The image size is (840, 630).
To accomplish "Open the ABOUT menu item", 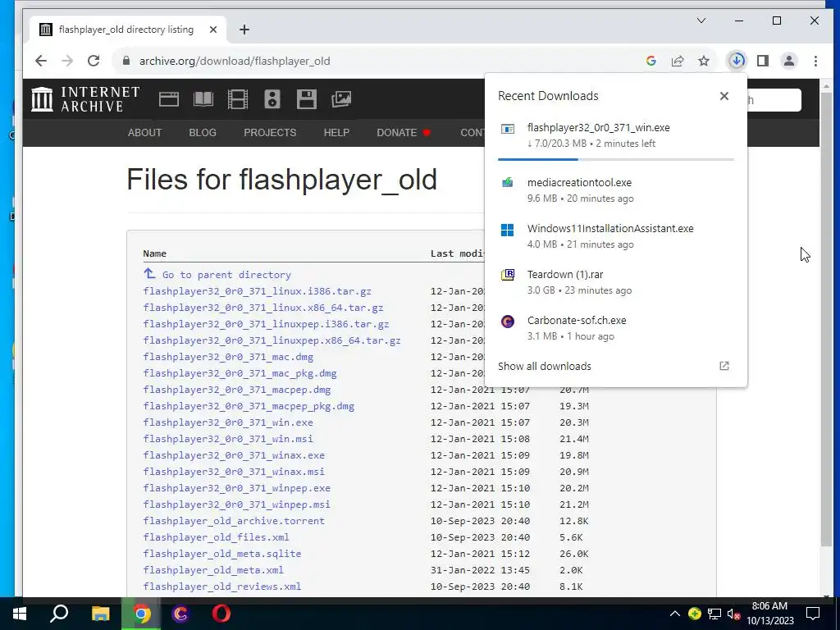I will pos(144,132).
